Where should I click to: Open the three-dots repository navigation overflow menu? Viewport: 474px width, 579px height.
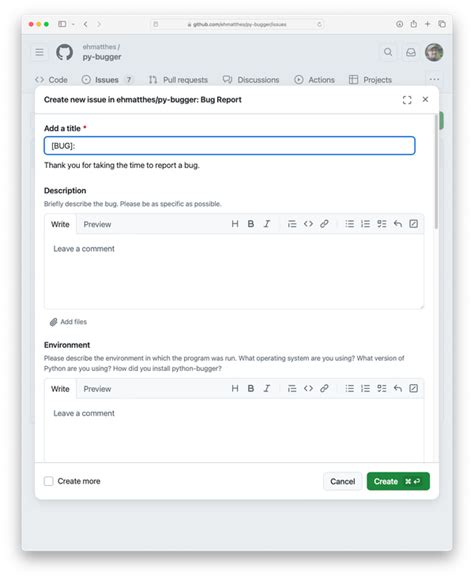click(434, 79)
